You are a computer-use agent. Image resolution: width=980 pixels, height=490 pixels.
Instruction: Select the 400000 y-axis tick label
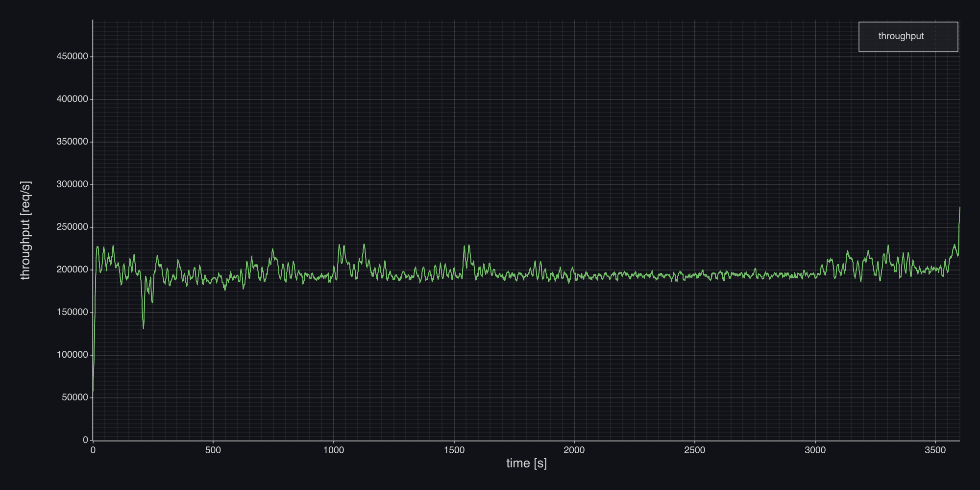click(x=72, y=99)
